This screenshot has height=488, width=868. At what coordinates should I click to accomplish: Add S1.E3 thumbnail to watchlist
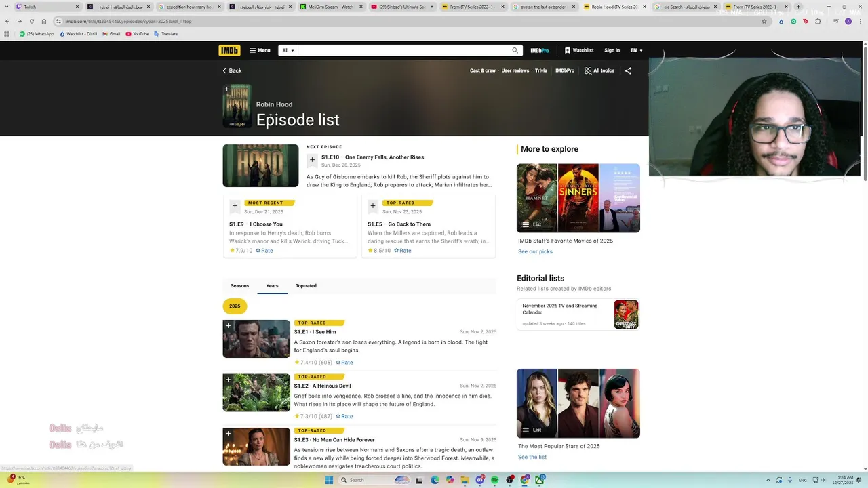coord(229,434)
